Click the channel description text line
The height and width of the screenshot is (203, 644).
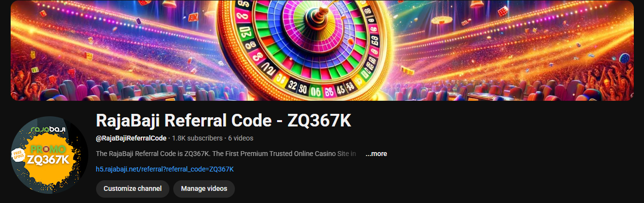tap(226, 154)
